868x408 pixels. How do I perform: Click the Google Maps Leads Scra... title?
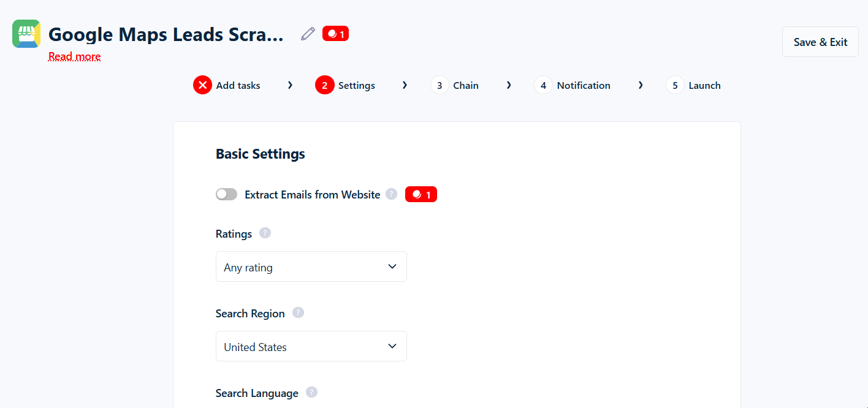pyautogui.click(x=166, y=34)
